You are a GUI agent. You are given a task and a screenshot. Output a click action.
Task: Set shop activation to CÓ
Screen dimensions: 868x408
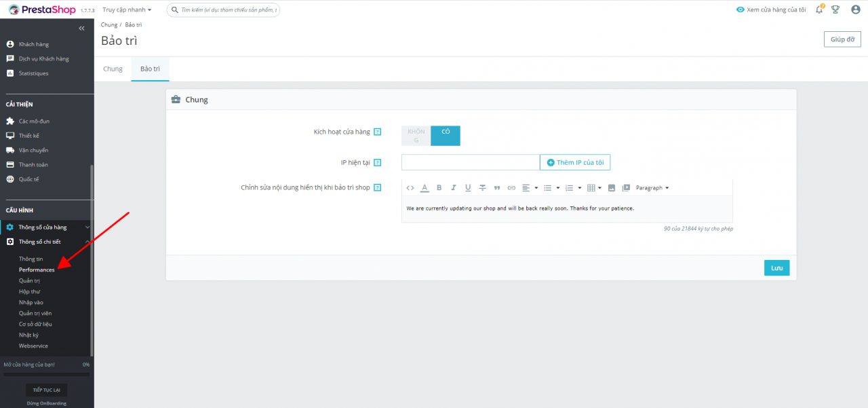coord(446,136)
